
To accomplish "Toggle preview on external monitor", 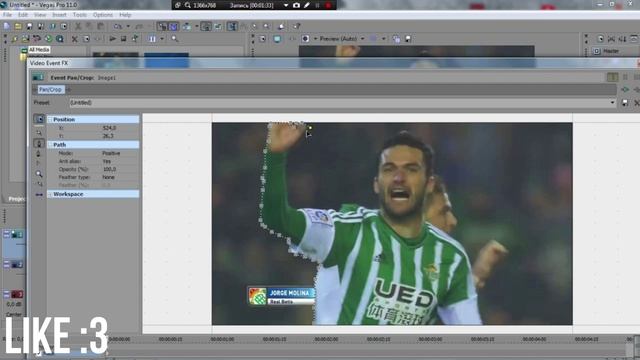I will pos(277,39).
